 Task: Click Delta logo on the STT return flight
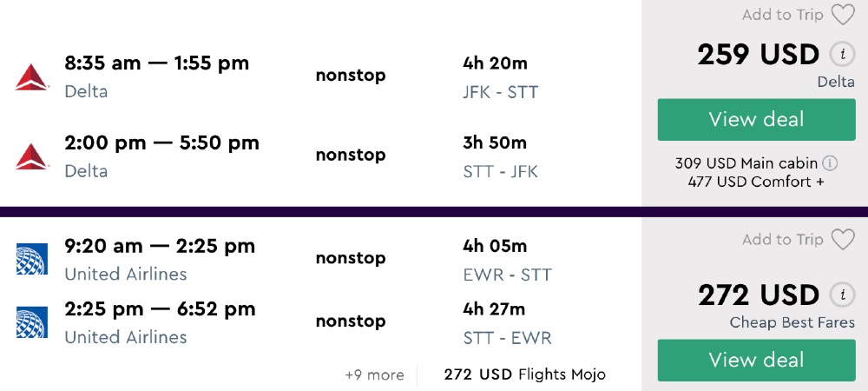(x=32, y=156)
